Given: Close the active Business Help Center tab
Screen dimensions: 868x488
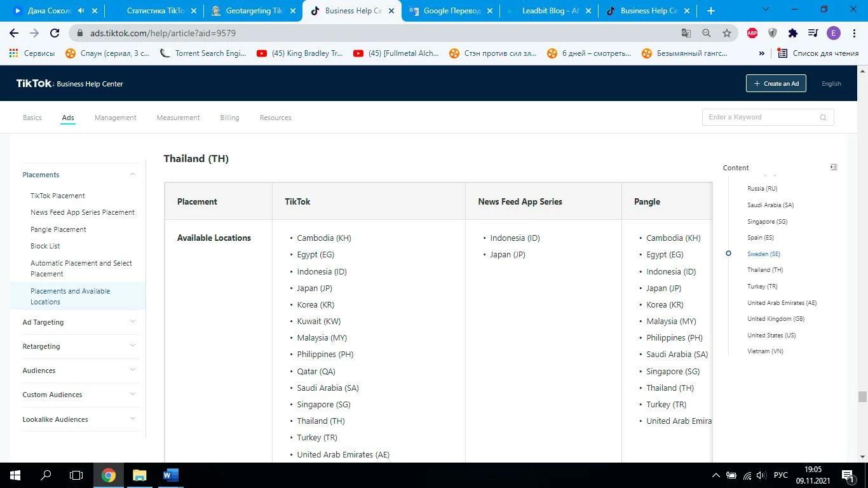Looking at the screenshot, I should click(391, 10).
